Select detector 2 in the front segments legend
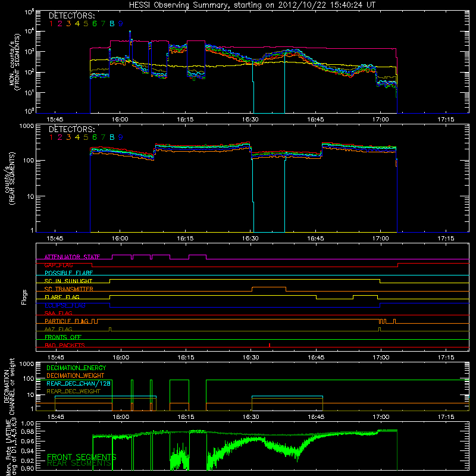This screenshot has height=476, width=476. click(x=60, y=24)
